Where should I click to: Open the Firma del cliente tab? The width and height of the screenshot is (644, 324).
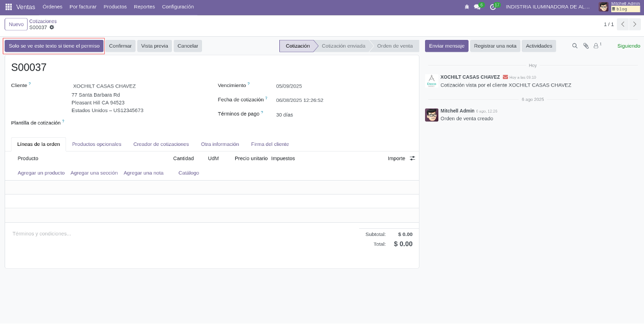coord(270,144)
